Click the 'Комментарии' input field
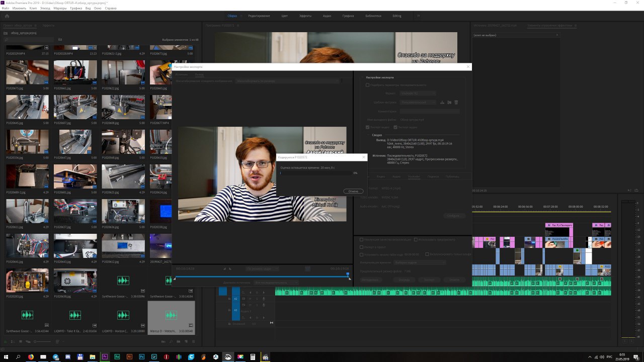644x362 pixels. point(430,111)
